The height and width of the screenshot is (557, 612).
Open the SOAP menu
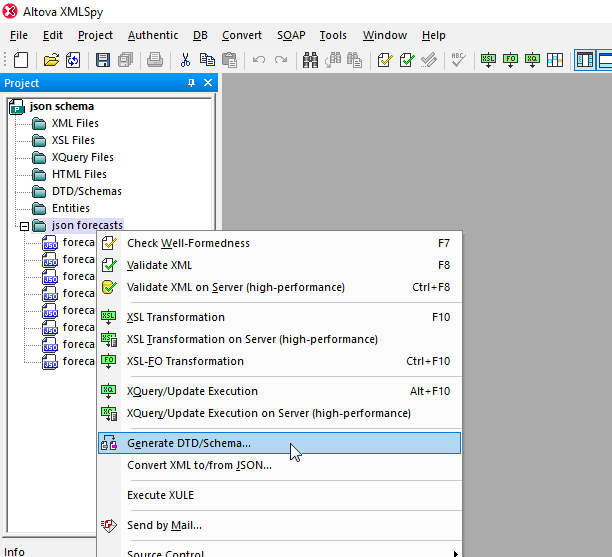(x=291, y=35)
